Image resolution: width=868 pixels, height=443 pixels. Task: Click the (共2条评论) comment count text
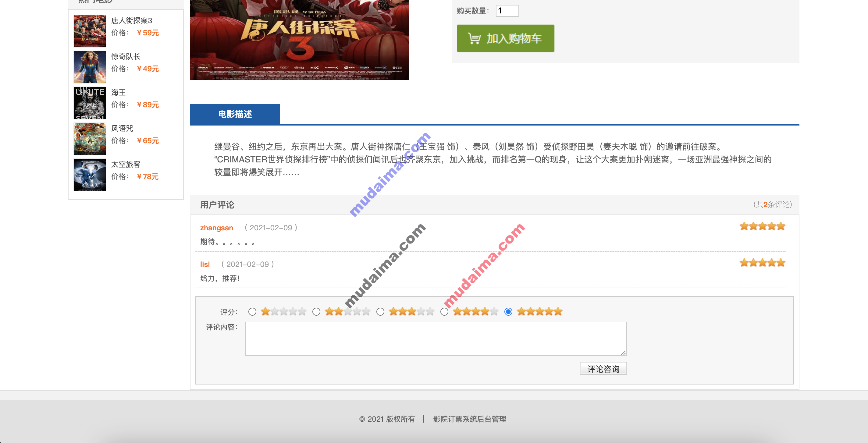click(x=773, y=204)
